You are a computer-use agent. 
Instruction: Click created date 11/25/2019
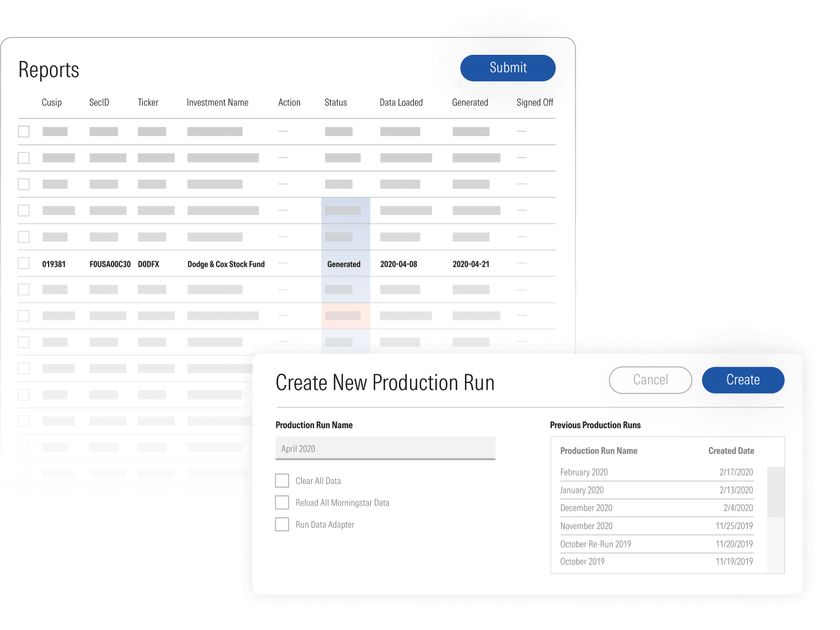coord(734,526)
